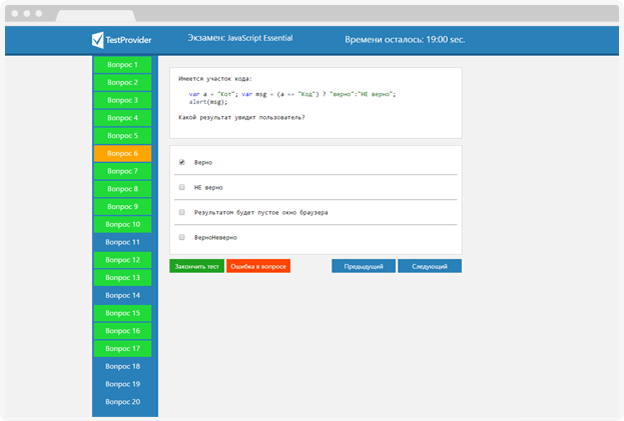Tick the 'НЕ верно' answer checkbox
The image size is (624, 421).
(x=181, y=187)
